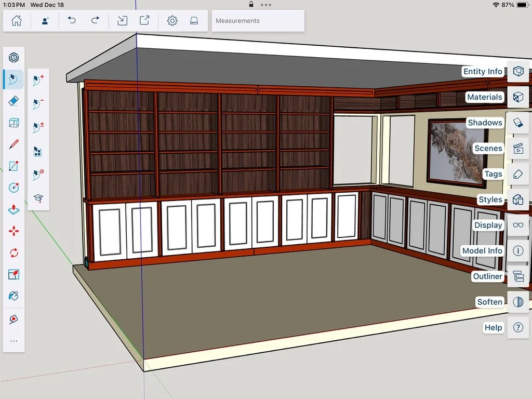This screenshot has height=399, width=532.
Task: Tap the Outliner label
Action: [x=487, y=276]
